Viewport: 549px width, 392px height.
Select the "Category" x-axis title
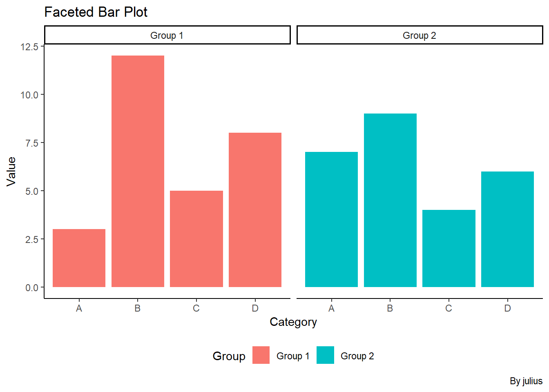click(x=293, y=322)
